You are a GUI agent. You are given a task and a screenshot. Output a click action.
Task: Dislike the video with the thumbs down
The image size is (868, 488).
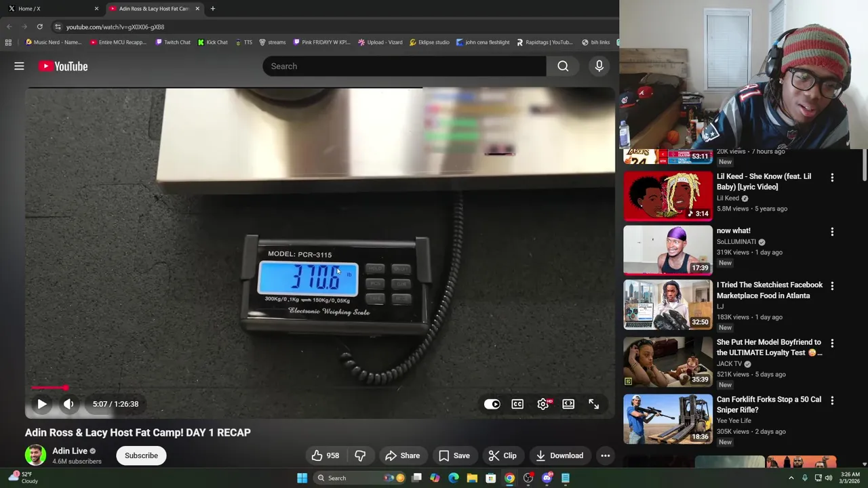[x=360, y=455]
